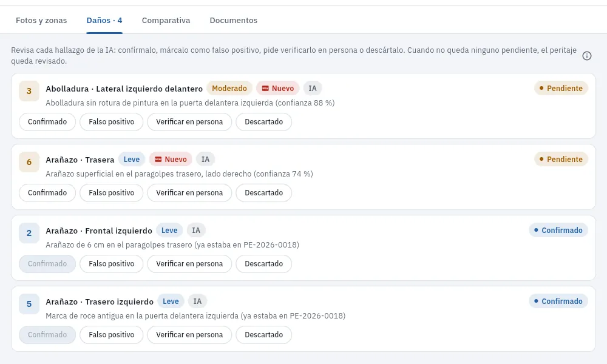Image resolution: width=607 pixels, height=364 pixels.
Task: Select the title 'Arañazo · Trasero izquierdo'
Action: point(100,302)
